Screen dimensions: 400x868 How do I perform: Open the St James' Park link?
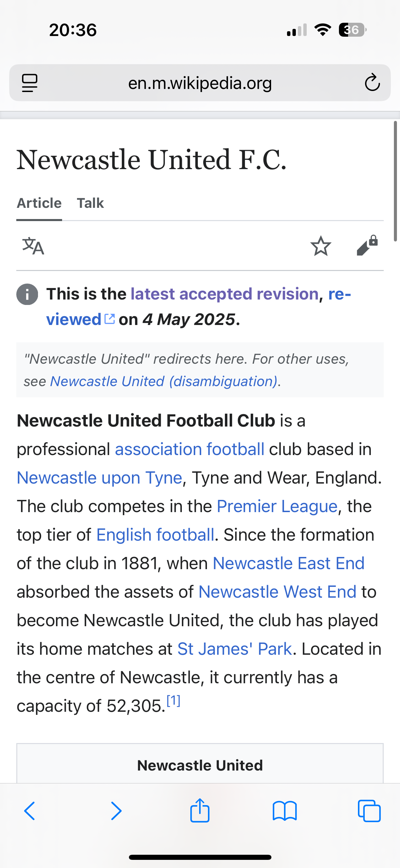click(235, 649)
